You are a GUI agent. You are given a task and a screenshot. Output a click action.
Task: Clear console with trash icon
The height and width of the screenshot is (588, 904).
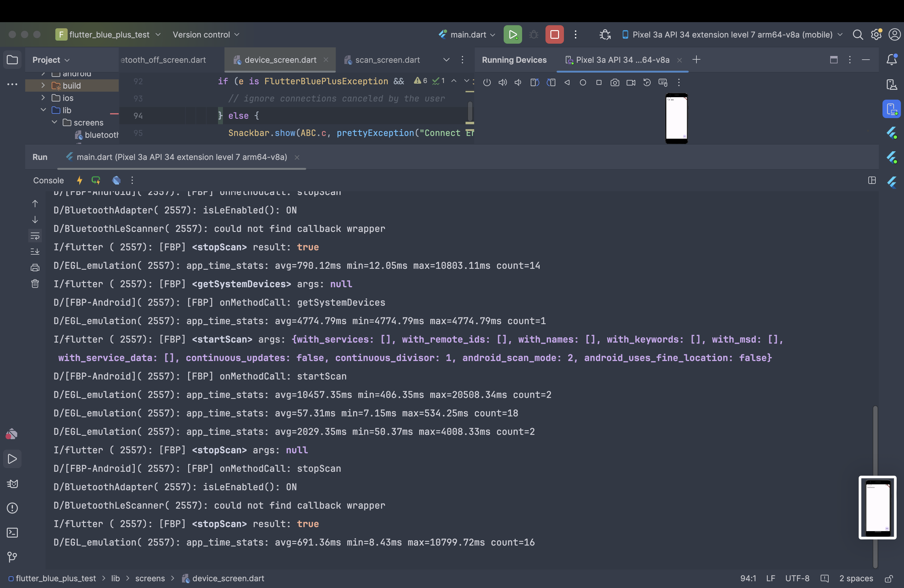pyautogui.click(x=35, y=284)
